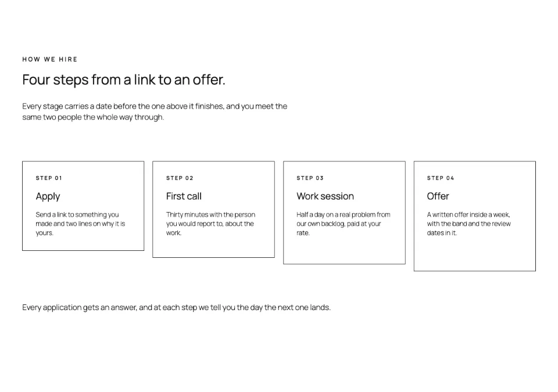Click the 'A written offer inside a week' text
Viewport: 558px width, 392px height.
pos(468,224)
